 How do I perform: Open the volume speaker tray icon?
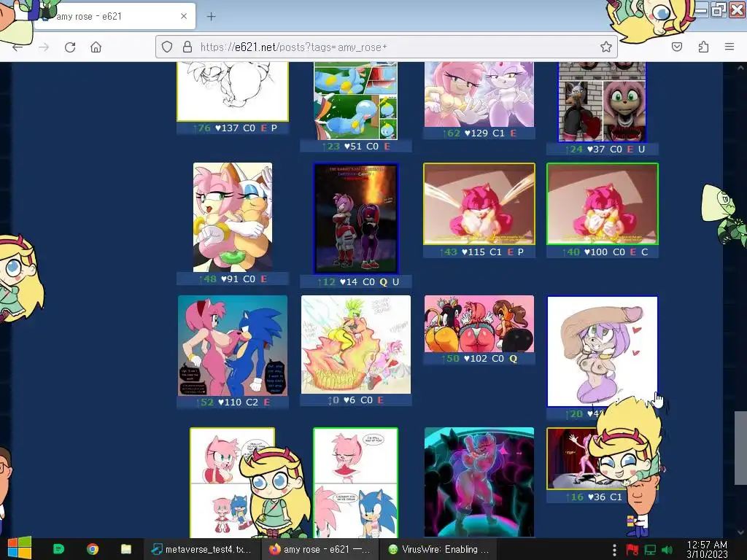click(667, 550)
